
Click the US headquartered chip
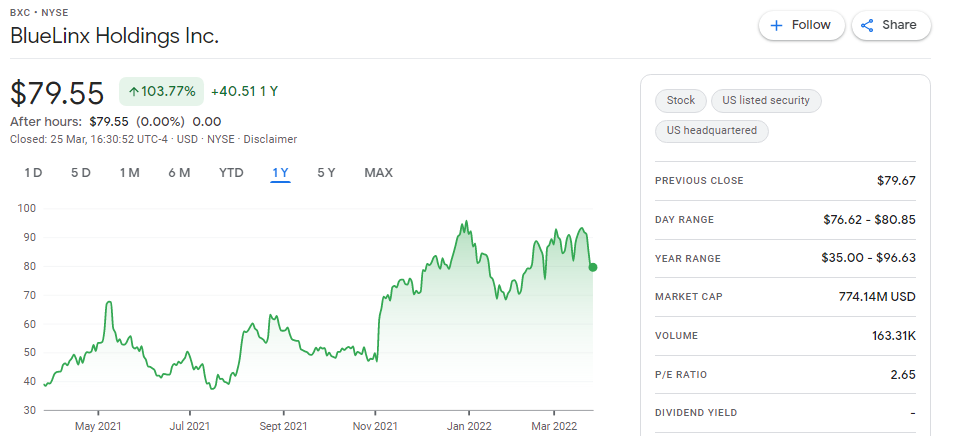pyautogui.click(x=712, y=131)
